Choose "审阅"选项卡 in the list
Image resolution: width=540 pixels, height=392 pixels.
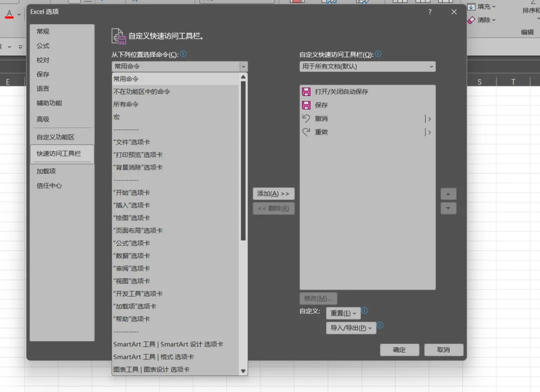pos(175,268)
